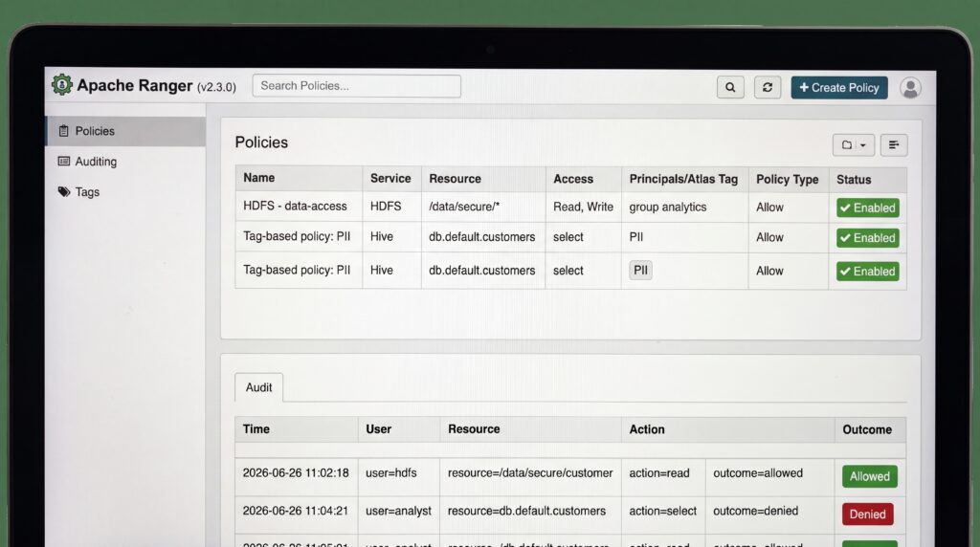
Task: Click the Policy Type column header
Action: point(787,180)
